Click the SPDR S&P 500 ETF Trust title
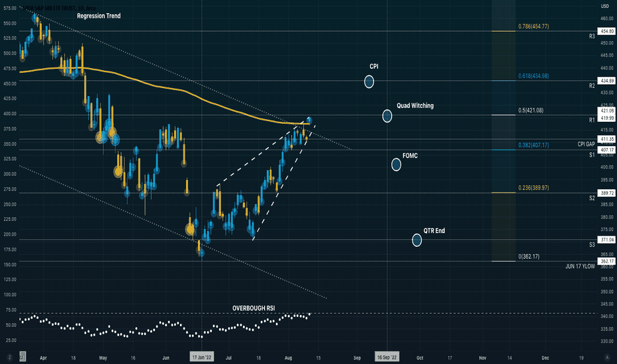This screenshot has width=617, height=364. [59, 8]
